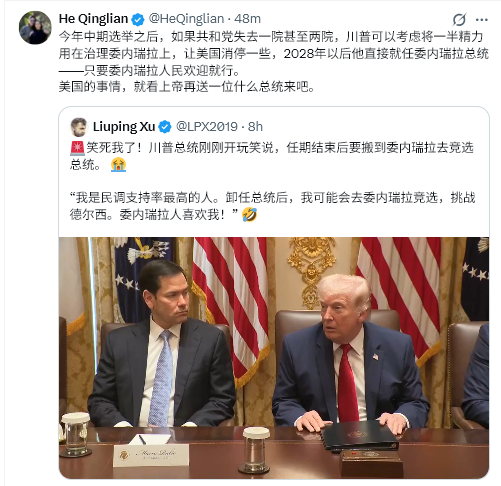Viewport: 501px width, 486px height.
Task: Open the 8h quoted post timestamp
Action: 255,127
